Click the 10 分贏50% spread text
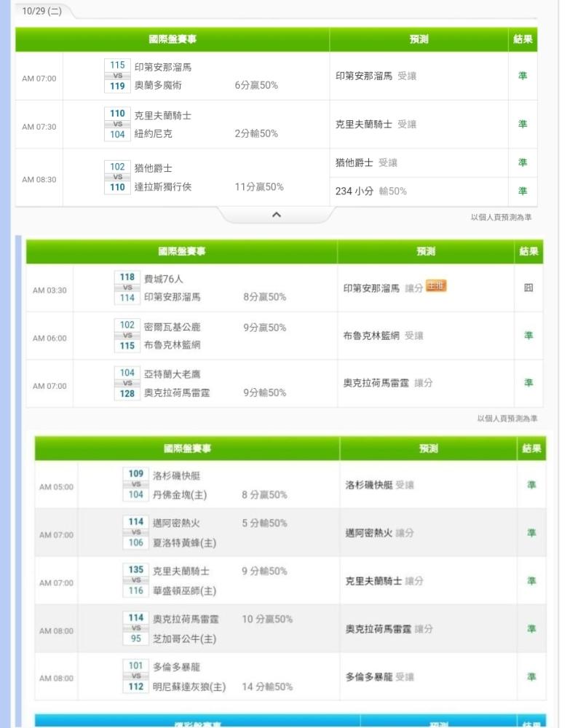This screenshot has height=728, width=570. [x=267, y=620]
